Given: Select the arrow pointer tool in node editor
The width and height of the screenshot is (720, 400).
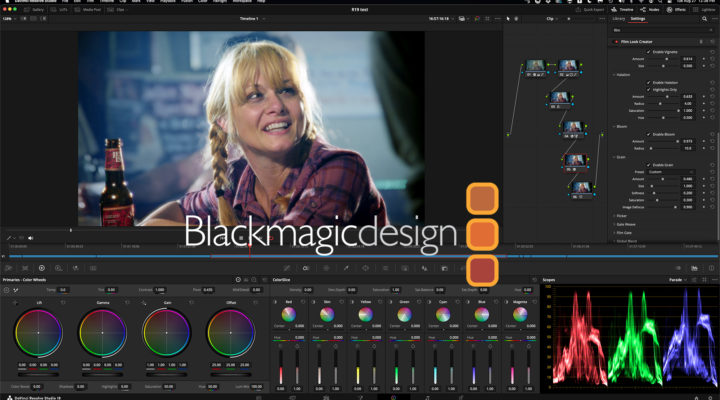Looking at the screenshot, I should click(x=508, y=19).
